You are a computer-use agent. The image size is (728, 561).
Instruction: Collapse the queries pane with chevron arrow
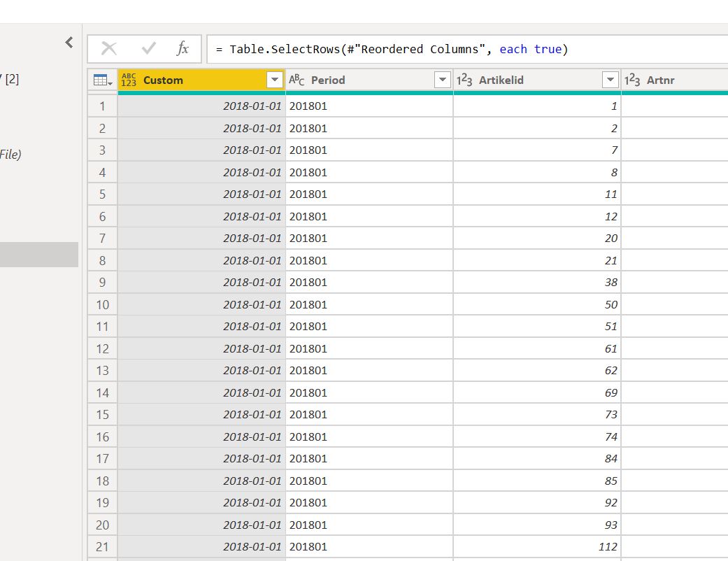tap(69, 42)
